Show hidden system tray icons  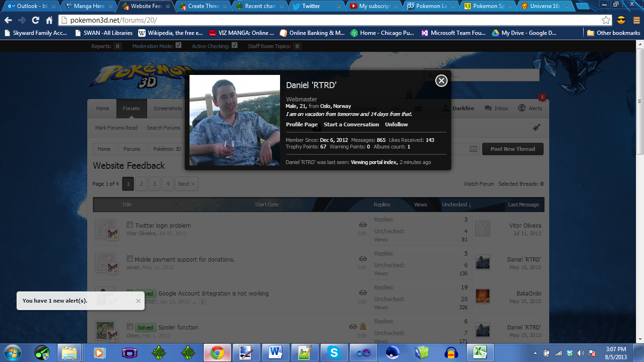(x=535, y=353)
